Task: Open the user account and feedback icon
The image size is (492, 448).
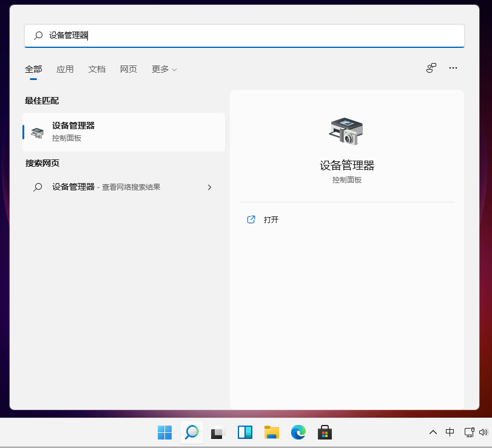Action: (431, 68)
